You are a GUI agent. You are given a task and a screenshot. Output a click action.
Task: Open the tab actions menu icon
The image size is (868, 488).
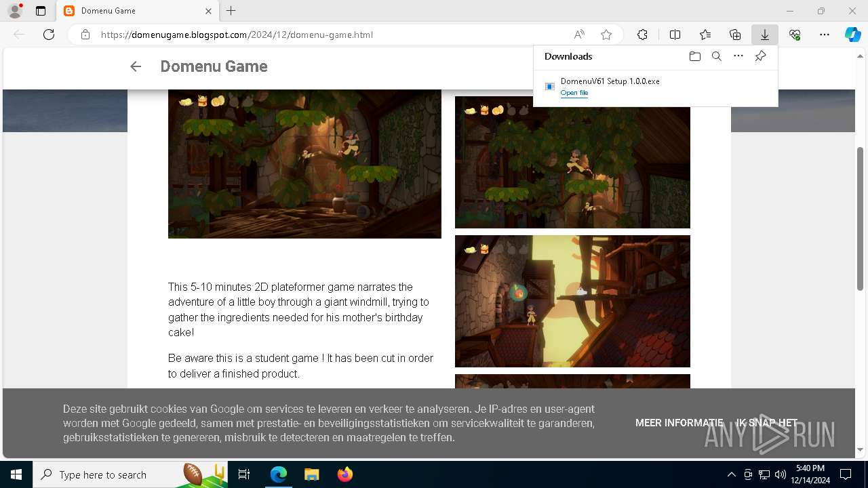click(41, 11)
